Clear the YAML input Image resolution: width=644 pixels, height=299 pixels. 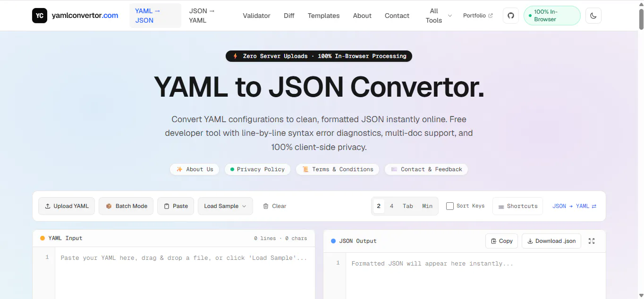coord(274,206)
